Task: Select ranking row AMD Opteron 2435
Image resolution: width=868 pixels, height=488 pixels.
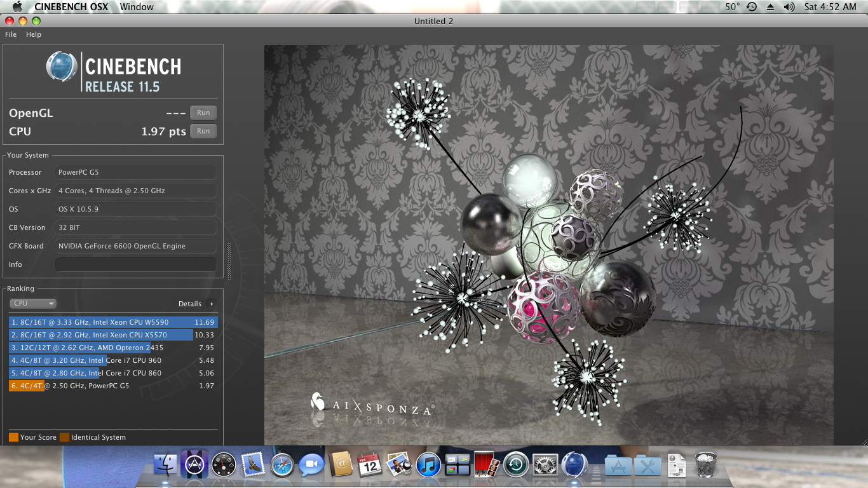Action: coord(113,348)
